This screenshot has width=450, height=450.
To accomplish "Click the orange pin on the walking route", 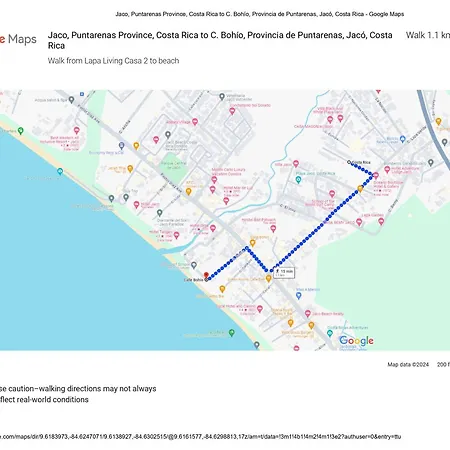I will [x=360, y=189].
